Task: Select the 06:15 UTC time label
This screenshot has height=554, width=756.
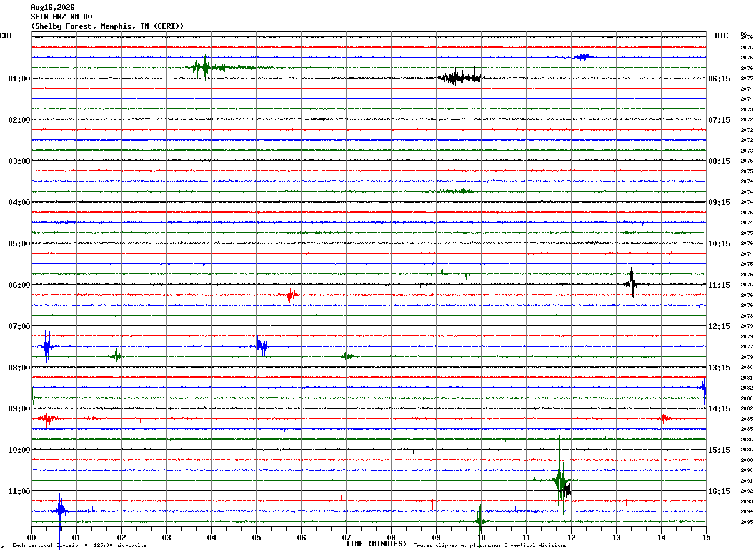Action: pyautogui.click(x=719, y=79)
